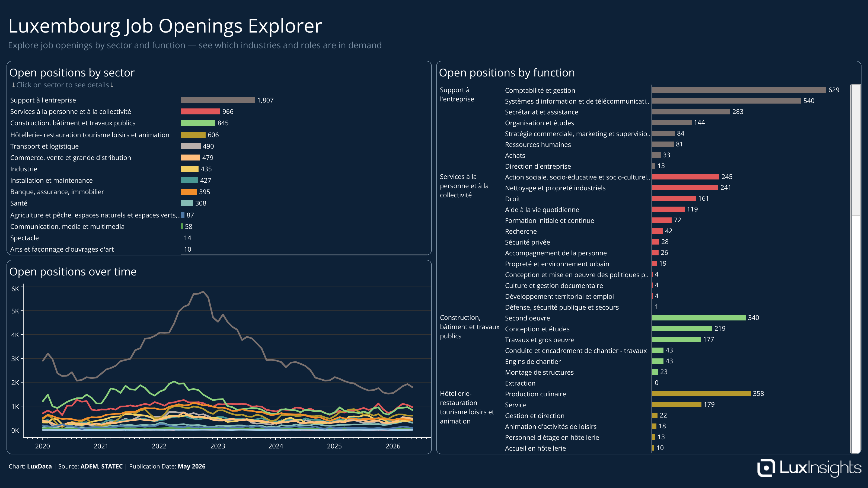Select Arts et façonnage d'ouvrages d'art
The height and width of the screenshot is (488, 868).
[62, 249]
